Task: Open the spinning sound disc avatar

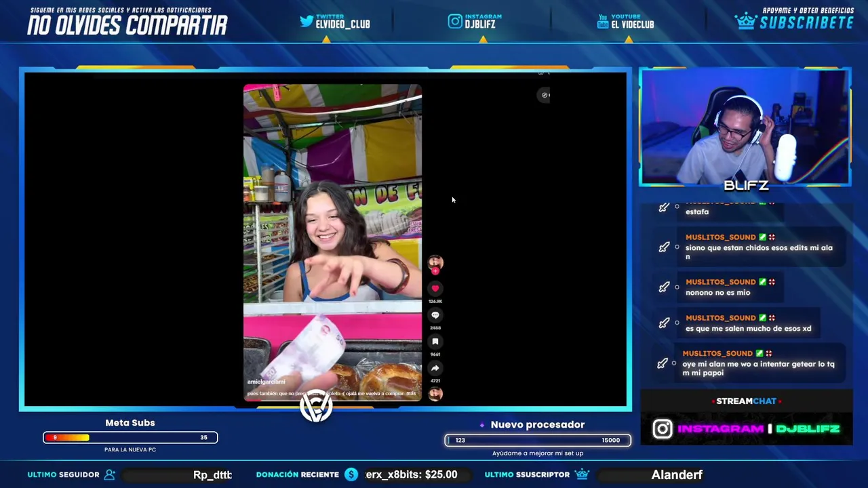Action: tap(435, 394)
